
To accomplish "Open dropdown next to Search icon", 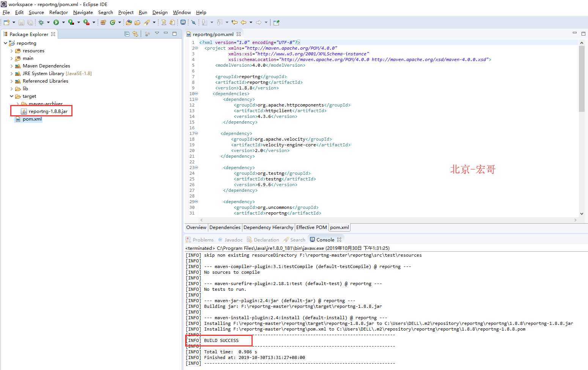I will pyautogui.click(x=154, y=22).
